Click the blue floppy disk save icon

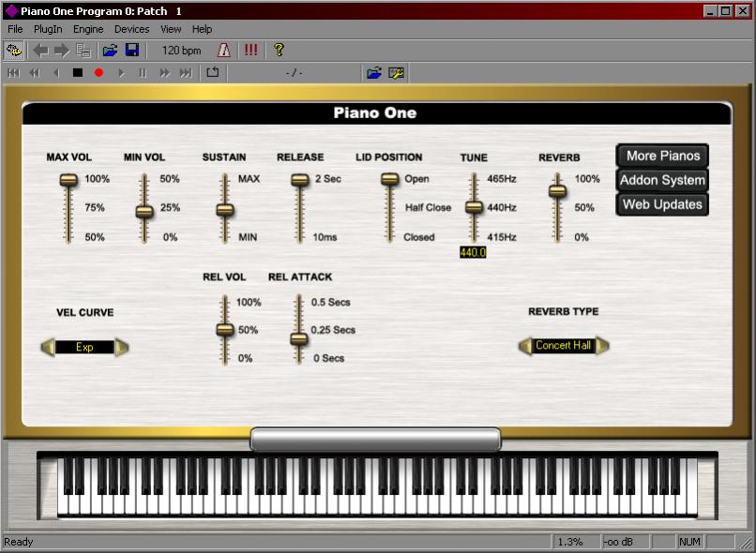[132, 50]
